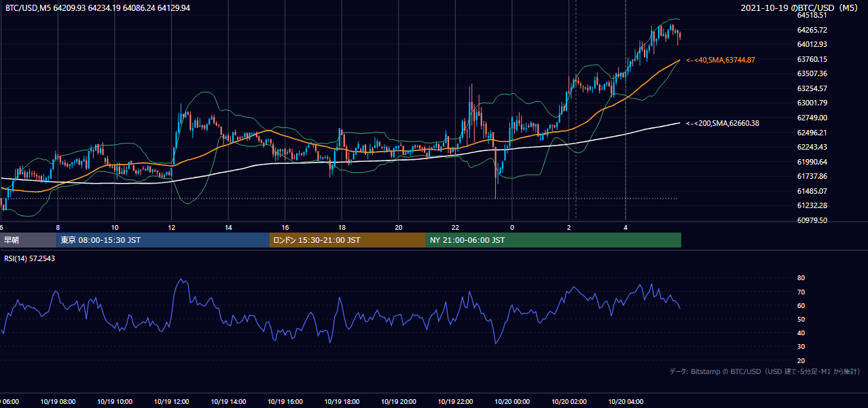Click the RSI(14) 57.2543 indicator label
Viewport: 868px width, 408px height.
click(x=30, y=259)
